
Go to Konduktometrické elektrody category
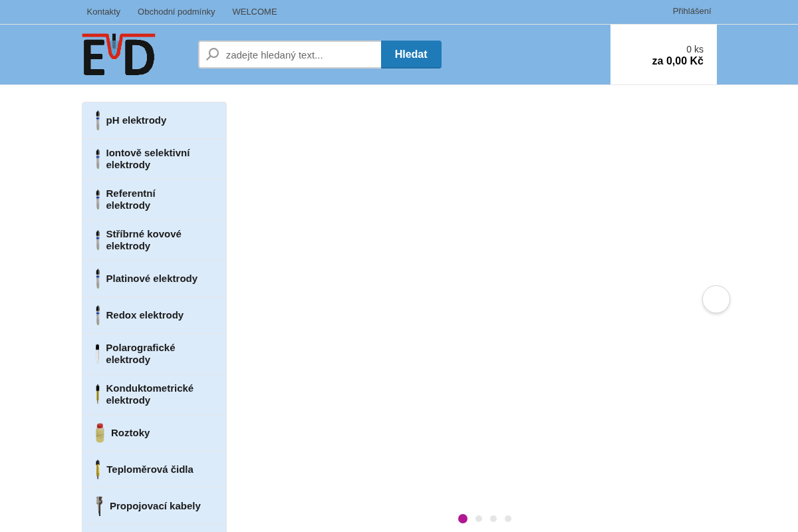[x=154, y=394]
